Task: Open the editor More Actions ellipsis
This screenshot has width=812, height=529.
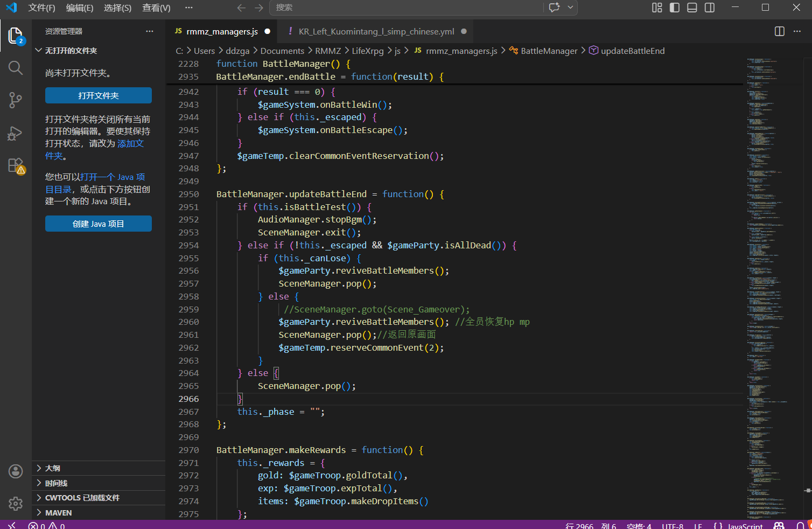Action: click(797, 31)
